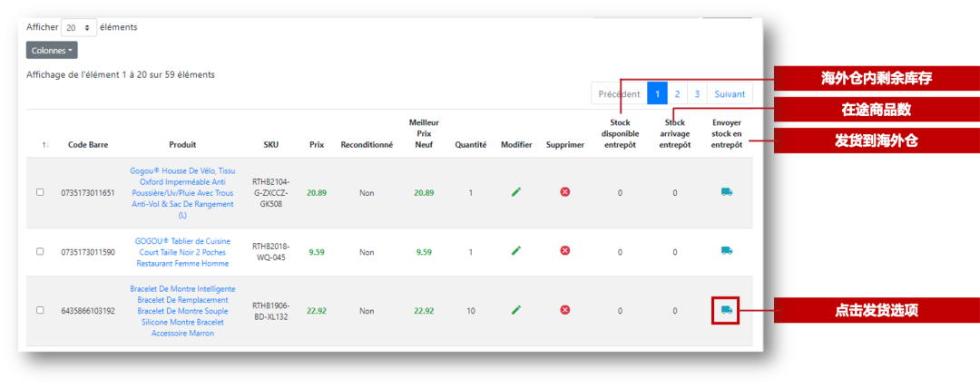
Task: Click the highlighted truck icon for the Bracelet De Montre row
Action: (x=726, y=310)
